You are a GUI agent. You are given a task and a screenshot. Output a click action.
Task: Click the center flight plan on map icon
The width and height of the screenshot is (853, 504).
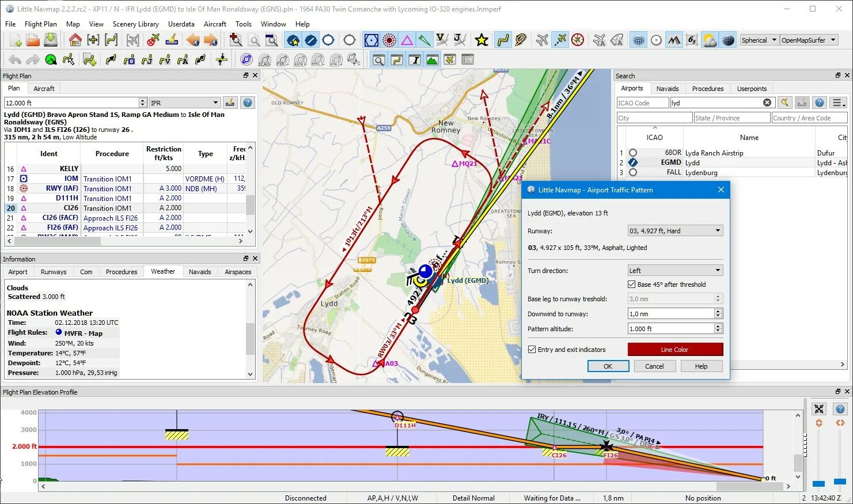click(x=111, y=40)
